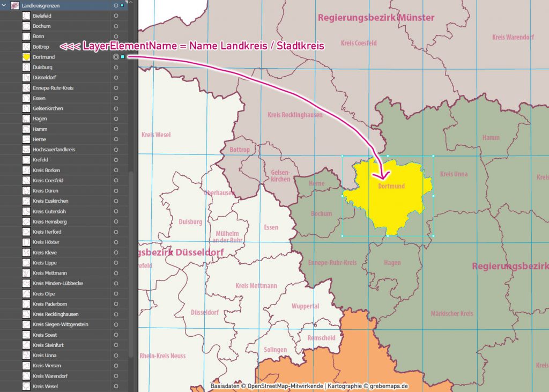This screenshot has width=549, height=392.
Task: Click the cyan edit indicator beside Dortmund
Action: (x=123, y=57)
